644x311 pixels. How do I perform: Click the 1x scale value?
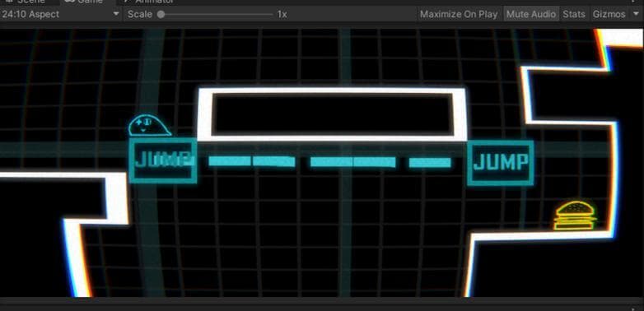[282, 14]
